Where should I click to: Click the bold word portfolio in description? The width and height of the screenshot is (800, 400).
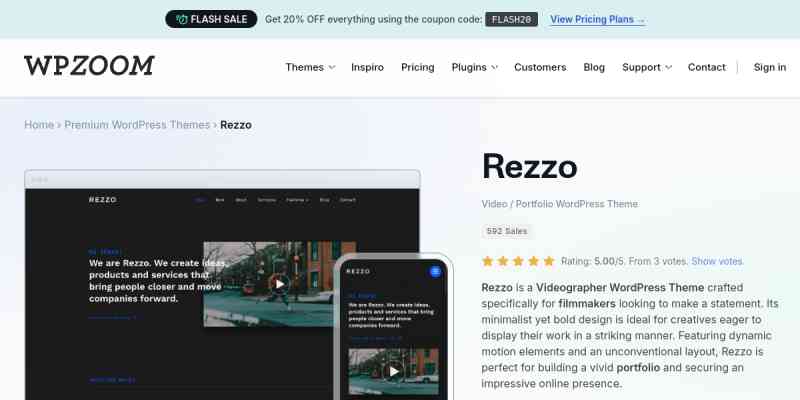tap(638, 368)
